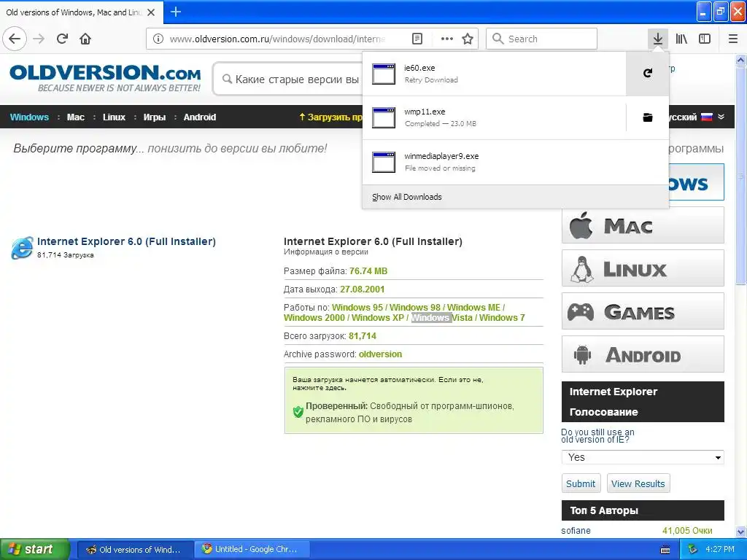
Task: Open the Yes poll answer dropdown
Action: 643,457
